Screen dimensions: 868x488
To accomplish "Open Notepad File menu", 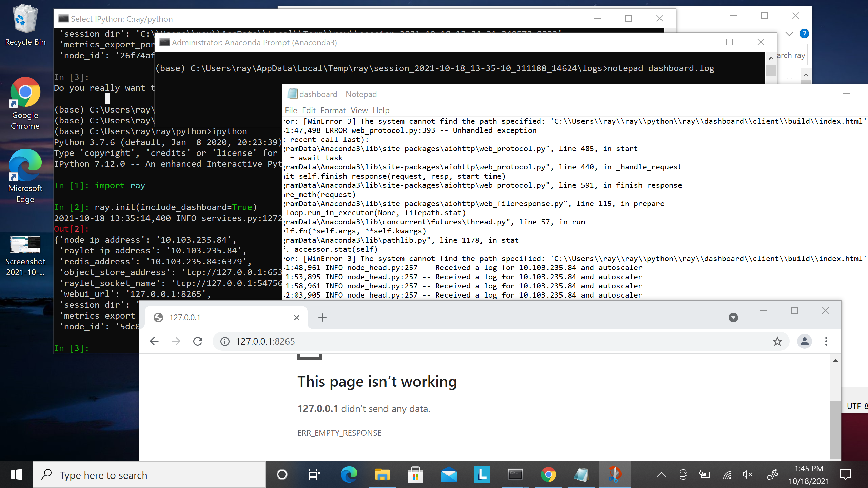I will tap(291, 110).
